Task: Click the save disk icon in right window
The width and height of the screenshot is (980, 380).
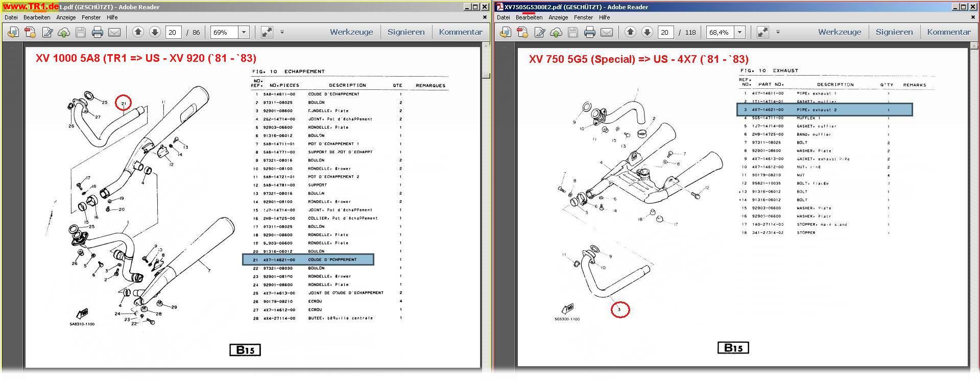Action: pos(573,32)
